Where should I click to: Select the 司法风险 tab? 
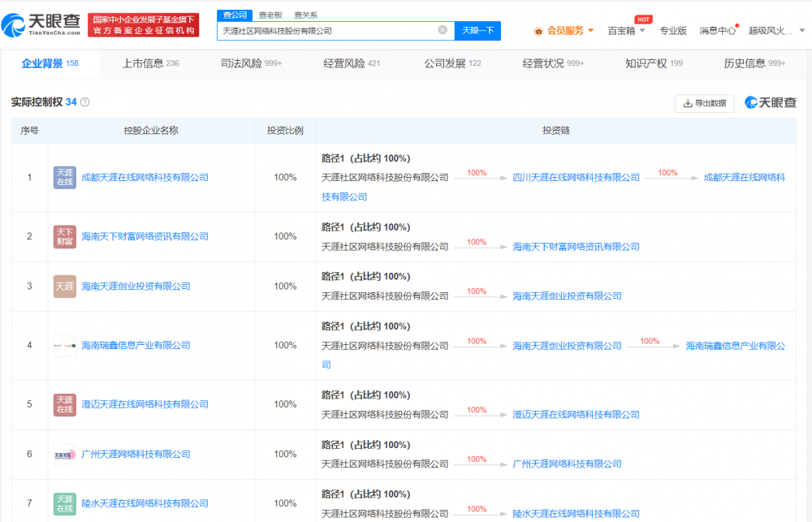pos(251,63)
